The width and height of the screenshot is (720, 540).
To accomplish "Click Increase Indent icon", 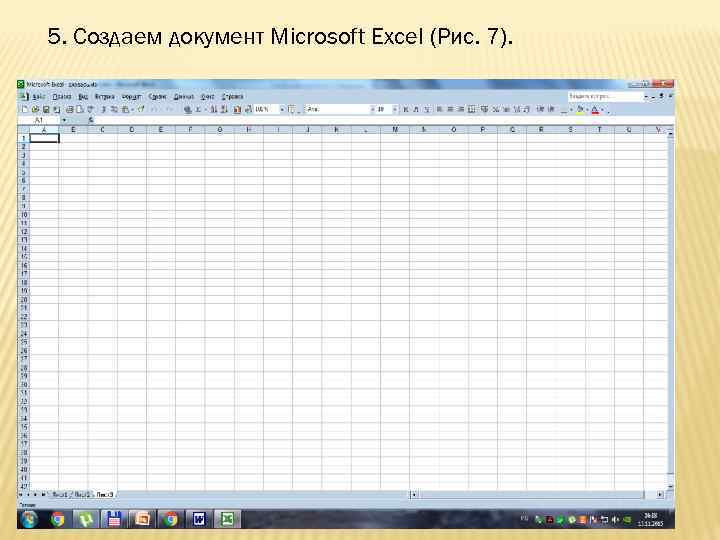I will [x=551, y=109].
